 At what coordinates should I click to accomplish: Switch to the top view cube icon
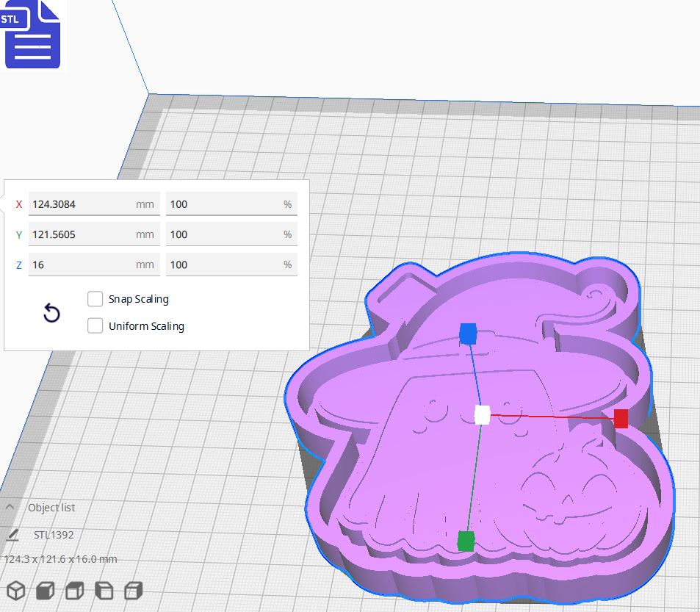(74, 591)
